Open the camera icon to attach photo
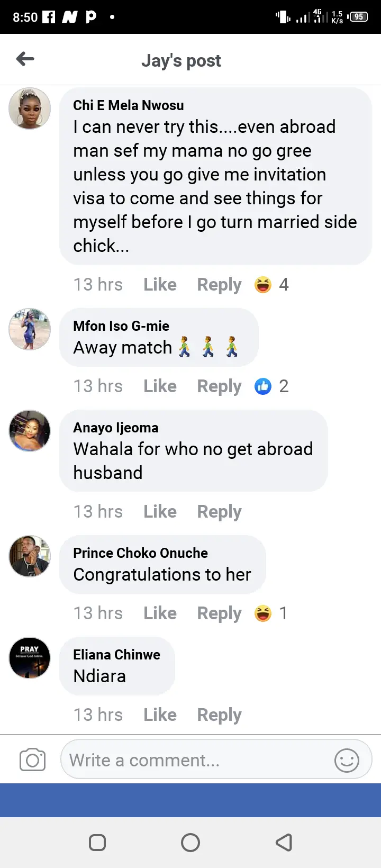 (32, 761)
